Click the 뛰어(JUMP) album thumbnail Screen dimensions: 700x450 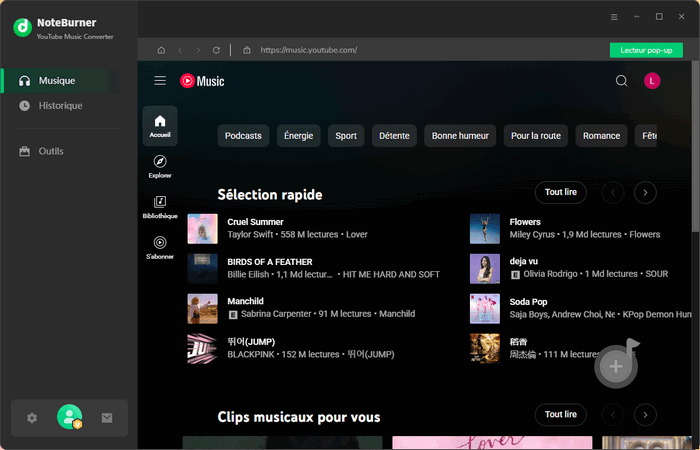(x=203, y=349)
